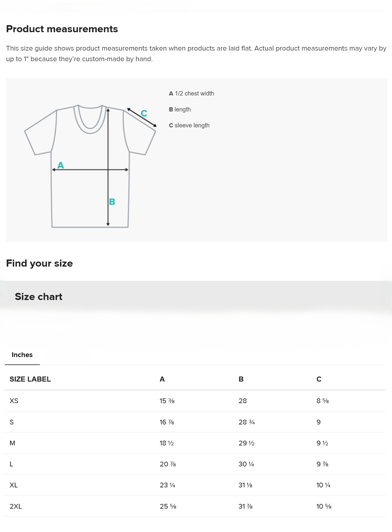
Task: Click the M chest width value 18 ½
Action: tap(167, 443)
